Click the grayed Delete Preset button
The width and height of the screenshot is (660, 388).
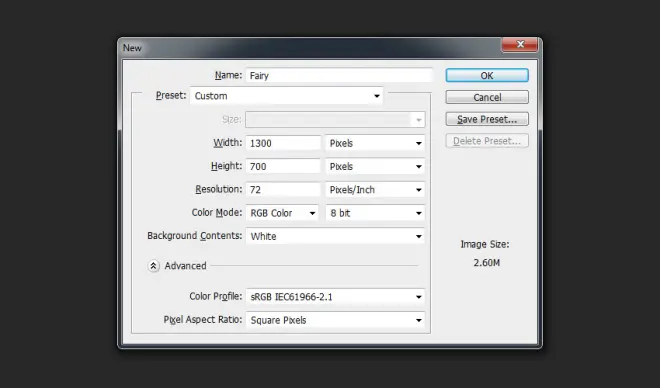[487, 141]
